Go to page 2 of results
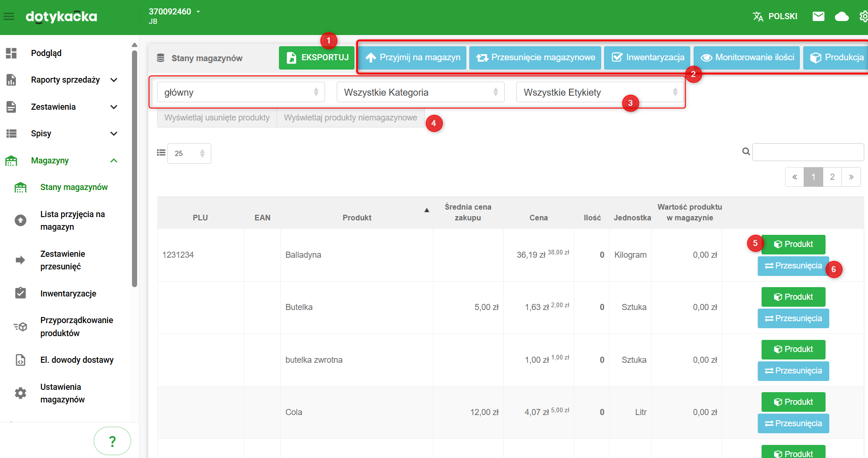This screenshot has height=458, width=868. pyautogui.click(x=832, y=177)
